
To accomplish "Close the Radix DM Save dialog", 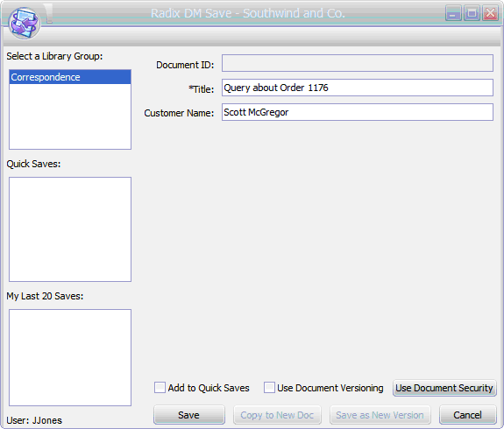I will click(x=490, y=13).
